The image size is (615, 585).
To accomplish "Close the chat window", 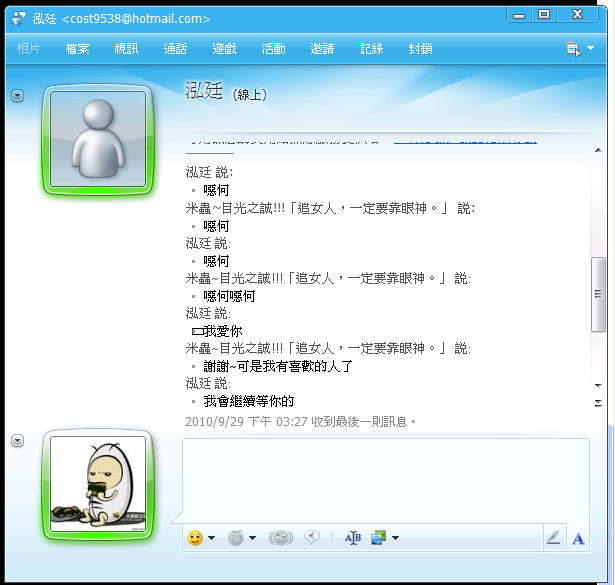I will click(577, 15).
